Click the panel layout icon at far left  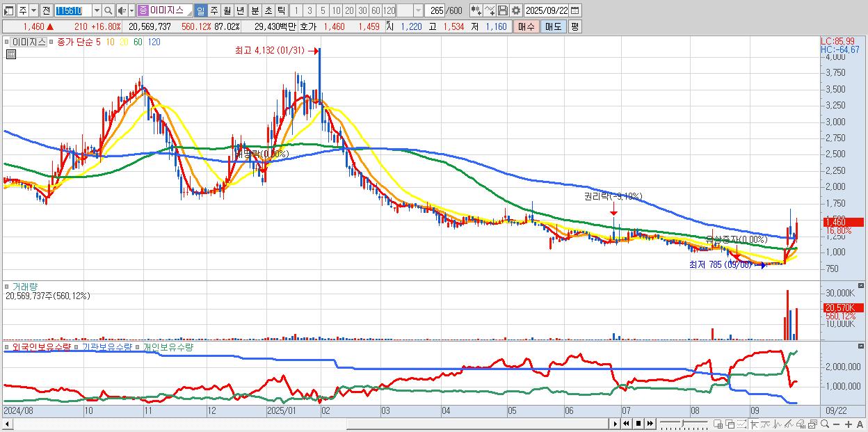[8, 10]
